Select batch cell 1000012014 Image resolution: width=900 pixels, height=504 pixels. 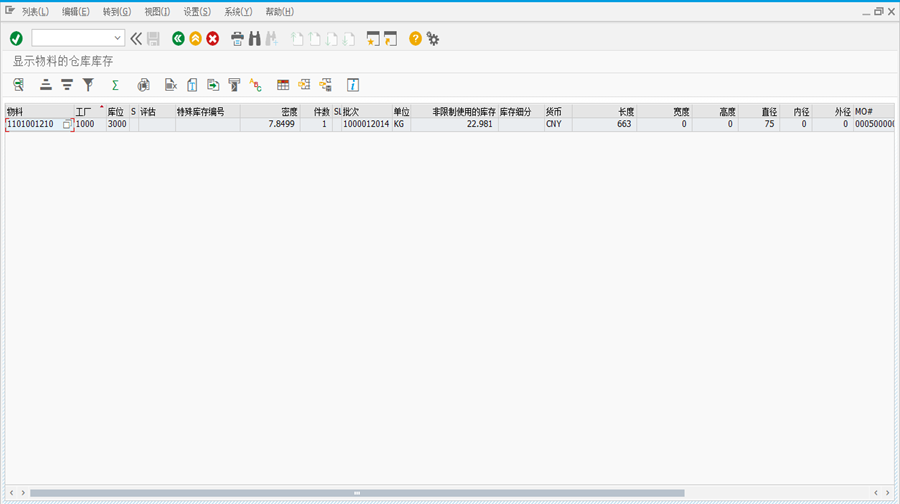[x=366, y=124]
